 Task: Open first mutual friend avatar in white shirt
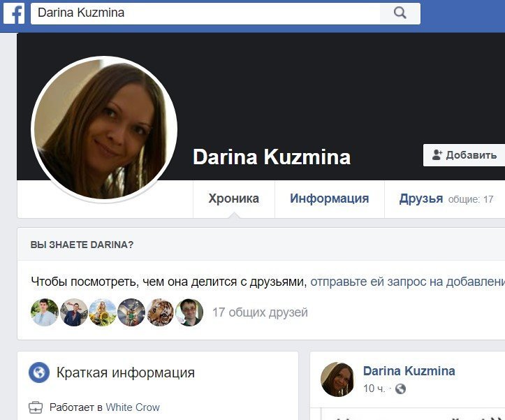pos(45,312)
